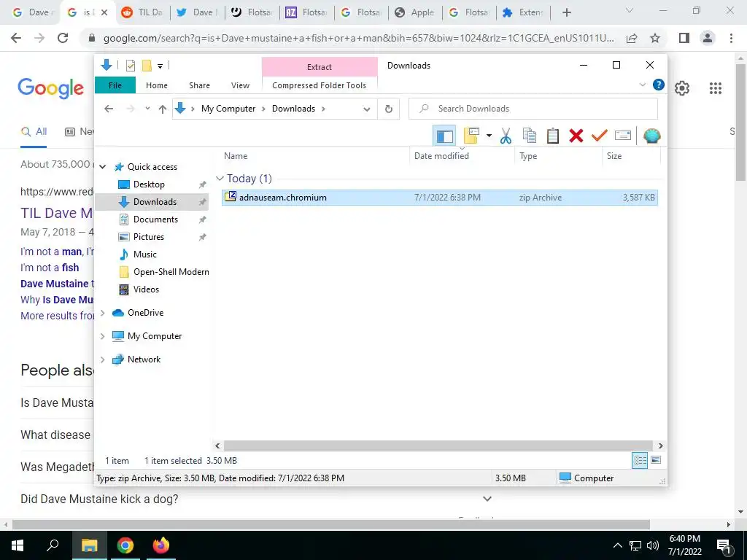747x560 pixels.
Task: Bookmark this page with the star
Action: point(655,38)
